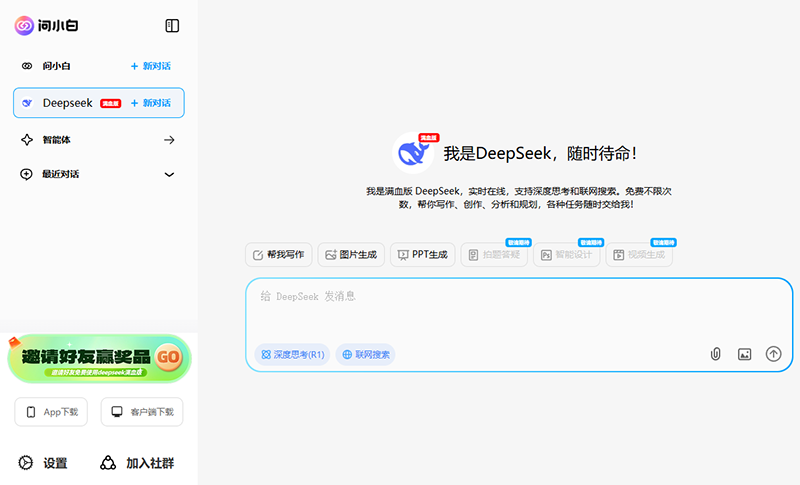
Task: Click the Deepseek whale icon in sidebar
Action: coord(27,103)
